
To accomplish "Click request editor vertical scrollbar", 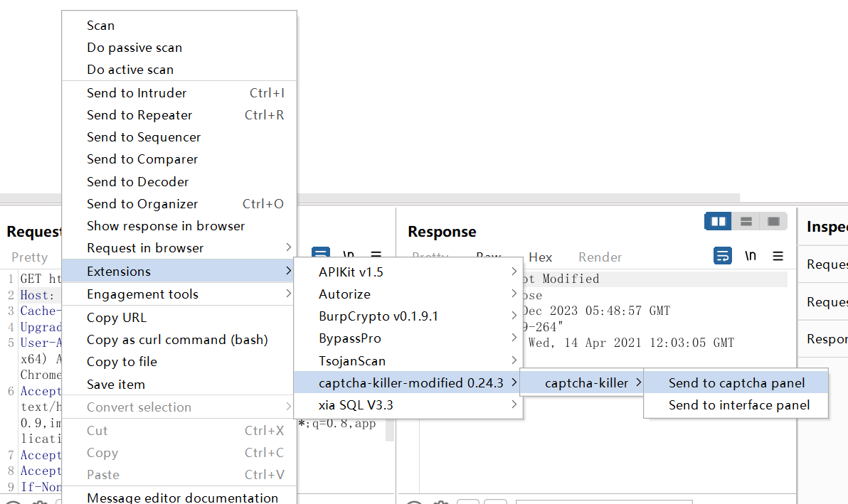I will [389, 430].
